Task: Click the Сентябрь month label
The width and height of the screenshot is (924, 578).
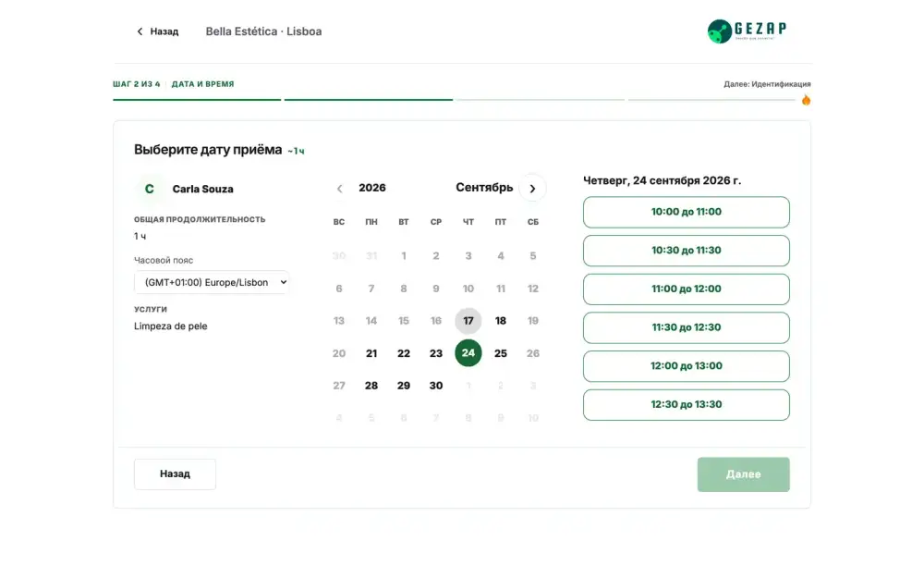Action: [484, 188]
